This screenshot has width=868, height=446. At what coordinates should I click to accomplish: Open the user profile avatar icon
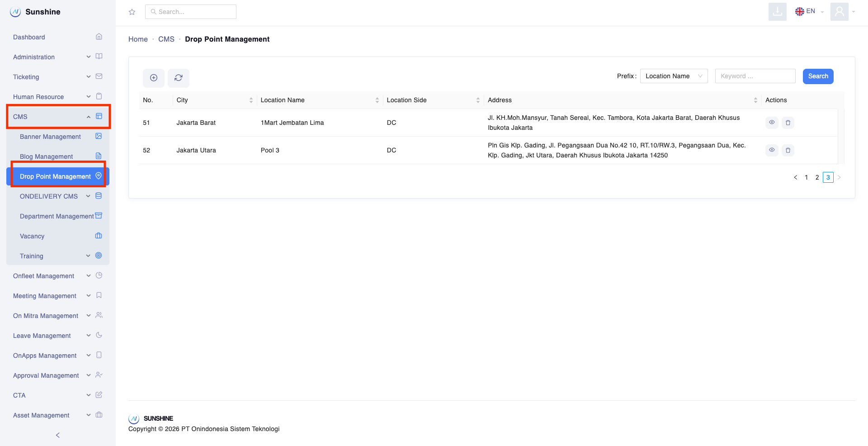click(x=839, y=12)
